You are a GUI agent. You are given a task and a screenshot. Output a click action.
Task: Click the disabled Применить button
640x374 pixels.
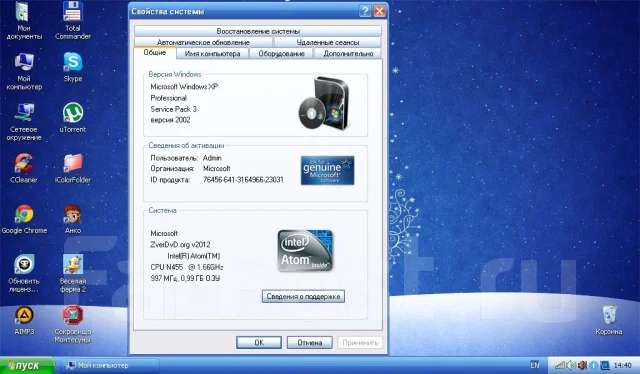pyautogui.click(x=360, y=343)
